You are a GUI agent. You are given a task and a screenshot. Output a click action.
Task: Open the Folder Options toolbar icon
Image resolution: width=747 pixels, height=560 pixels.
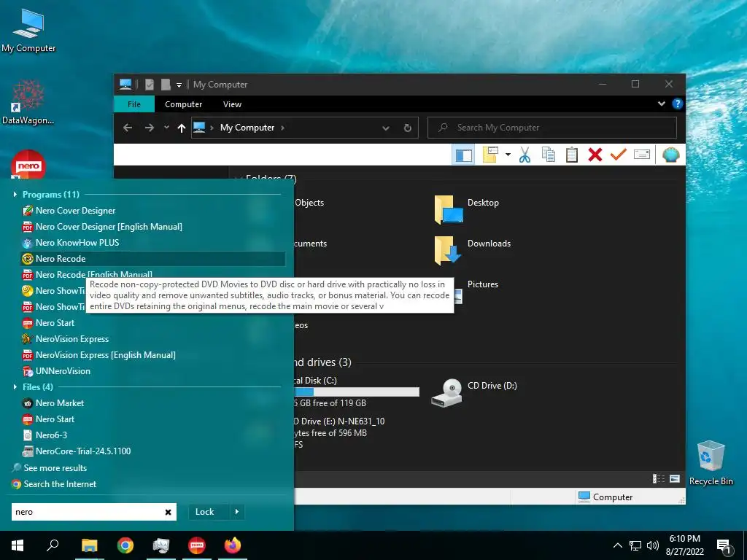click(490, 155)
